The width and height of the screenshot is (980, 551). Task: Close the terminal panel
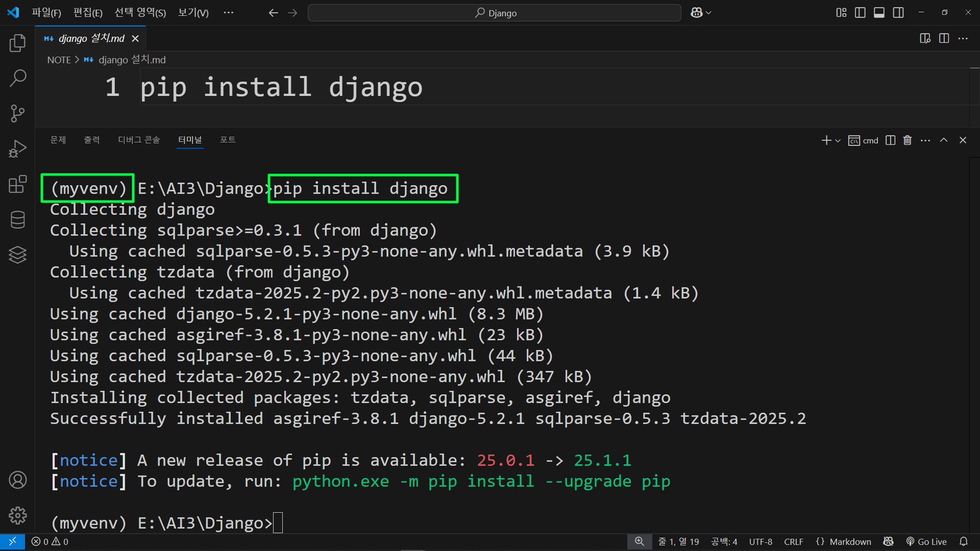coord(963,140)
